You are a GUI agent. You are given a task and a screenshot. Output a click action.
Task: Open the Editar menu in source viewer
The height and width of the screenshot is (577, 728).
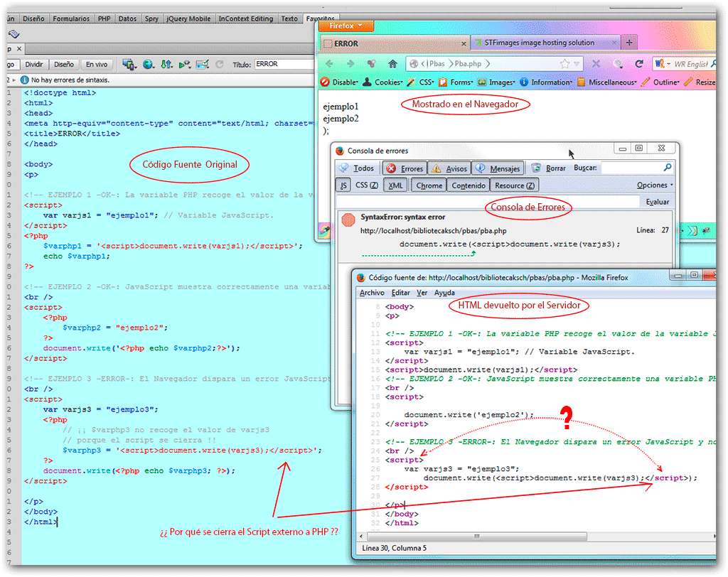(x=401, y=293)
